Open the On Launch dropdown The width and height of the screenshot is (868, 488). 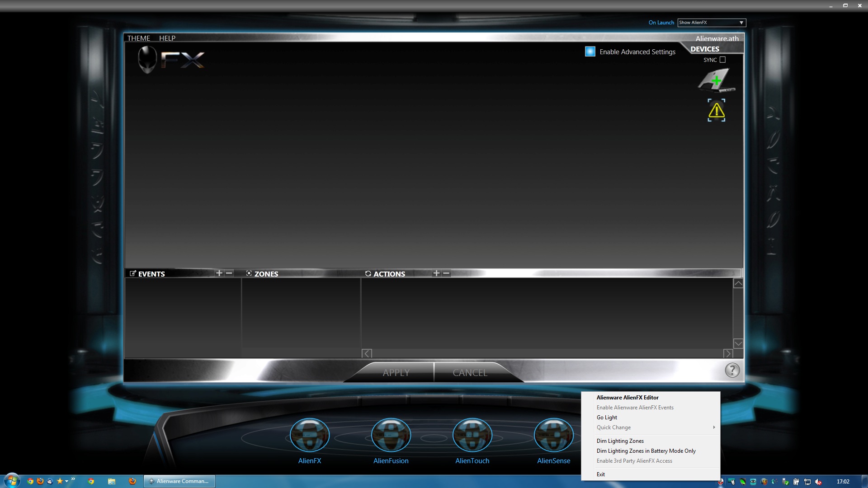712,23
